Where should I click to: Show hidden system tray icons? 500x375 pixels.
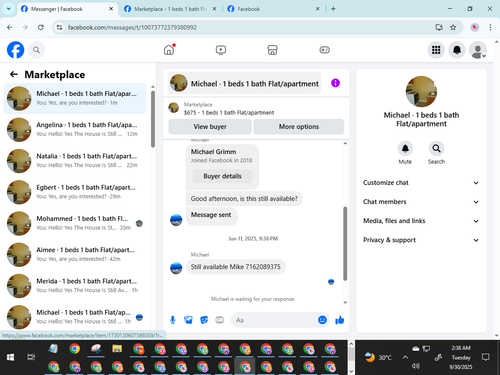click(405, 357)
